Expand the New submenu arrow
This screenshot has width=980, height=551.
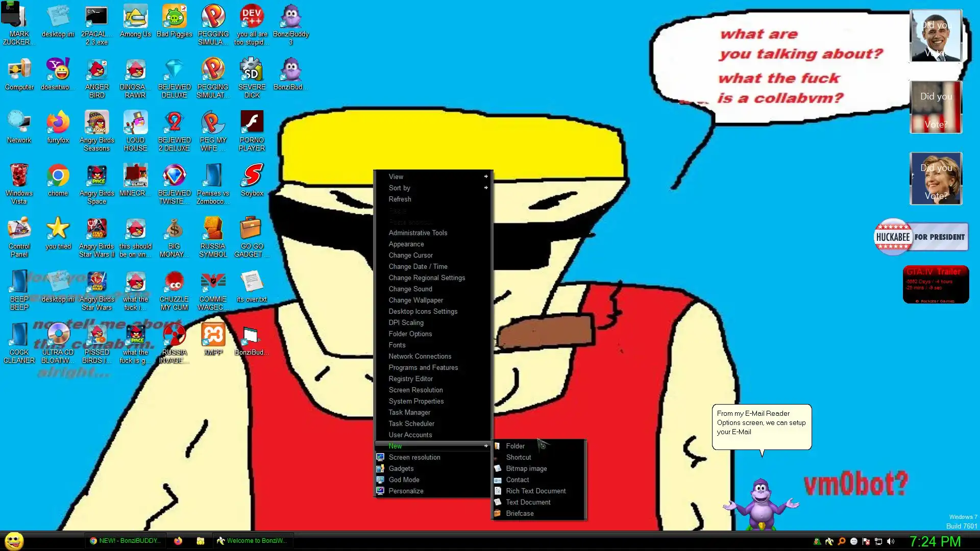[x=486, y=446]
